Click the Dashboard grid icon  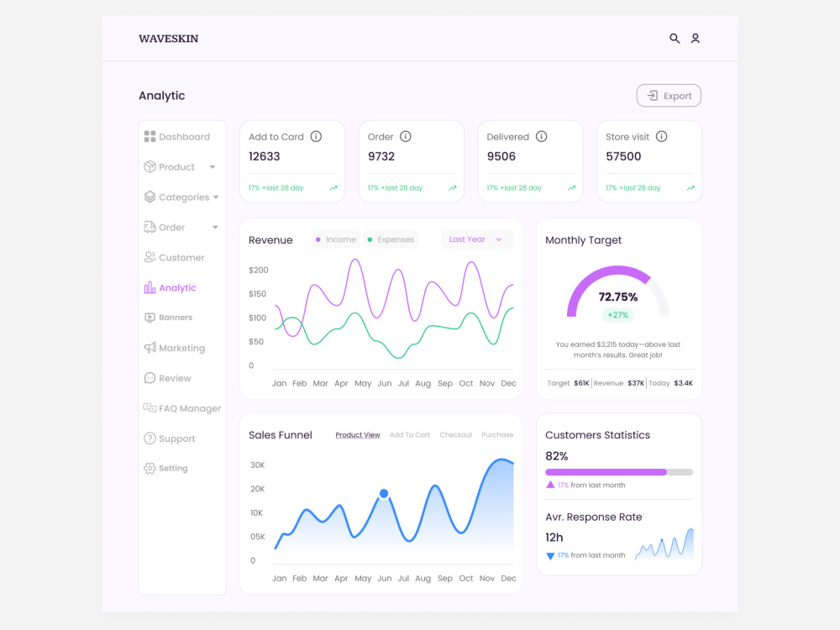click(150, 137)
